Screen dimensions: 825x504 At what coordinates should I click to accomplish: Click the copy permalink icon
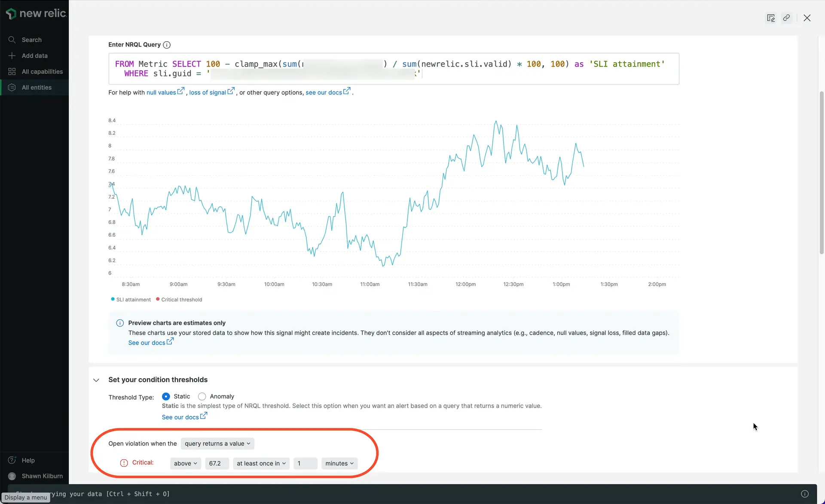(786, 18)
